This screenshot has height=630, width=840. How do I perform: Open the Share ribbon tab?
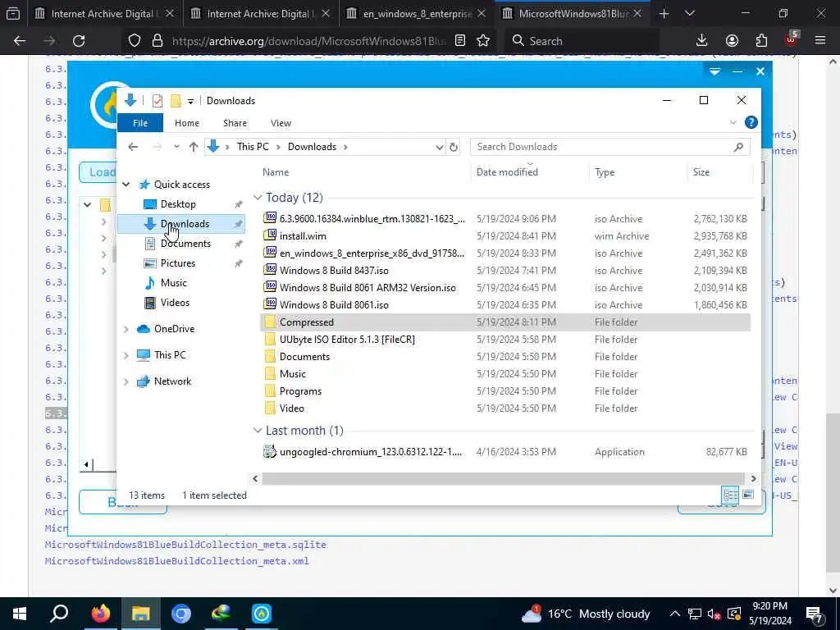(235, 123)
